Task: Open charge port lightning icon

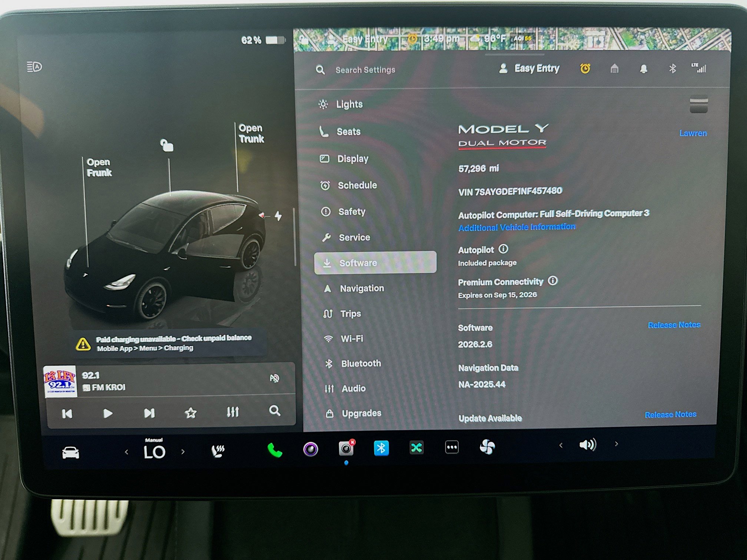Action: click(x=278, y=216)
